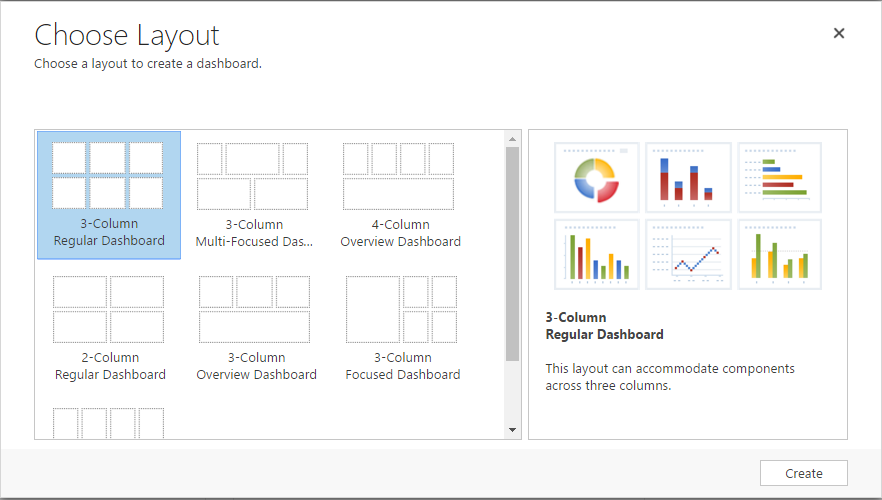The image size is (882, 500).
Task: Pick the 4-Column Overview Dashboard layout icon
Action: tap(399, 176)
